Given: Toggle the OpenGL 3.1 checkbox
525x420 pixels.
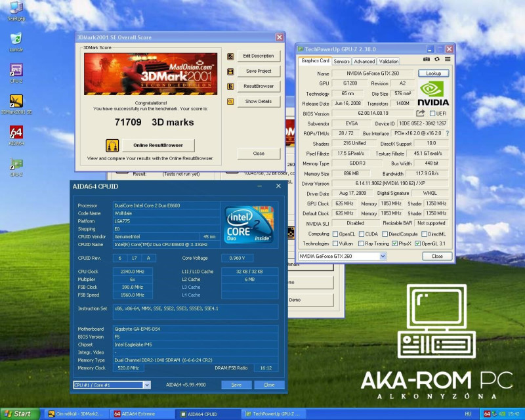Looking at the screenshot, I should (417, 243).
